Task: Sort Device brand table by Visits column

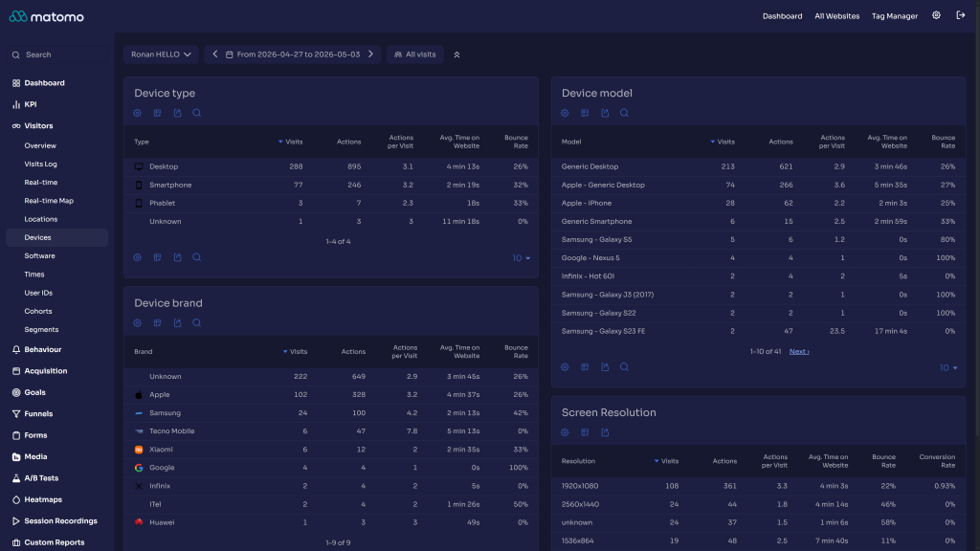Action: pos(295,352)
